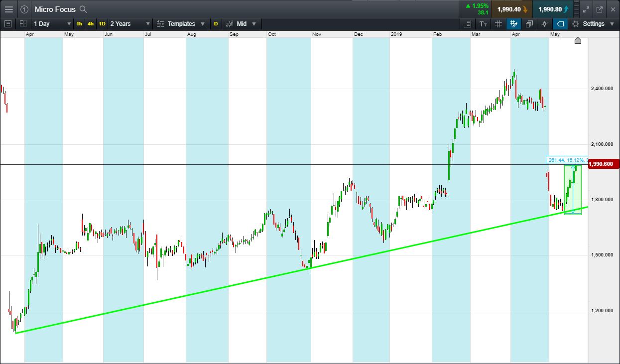Toggle the price label tag icon

click(x=560, y=23)
